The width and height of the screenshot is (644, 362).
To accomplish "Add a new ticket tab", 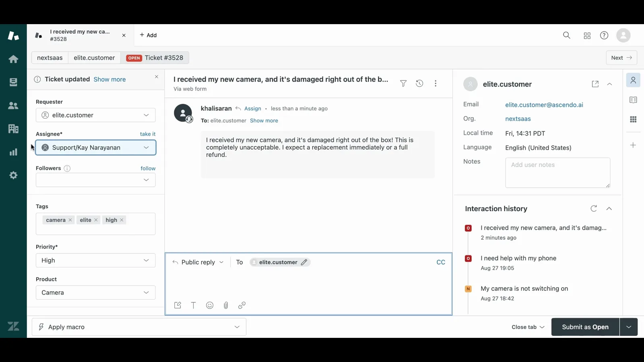I will pyautogui.click(x=148, y=35).
